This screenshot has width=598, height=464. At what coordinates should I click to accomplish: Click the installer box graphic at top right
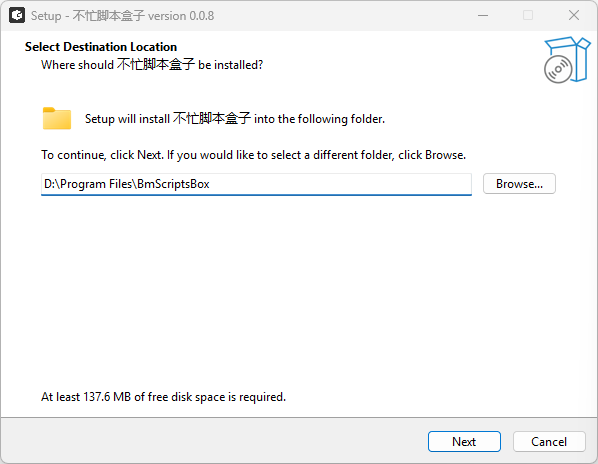click(567, 59)
